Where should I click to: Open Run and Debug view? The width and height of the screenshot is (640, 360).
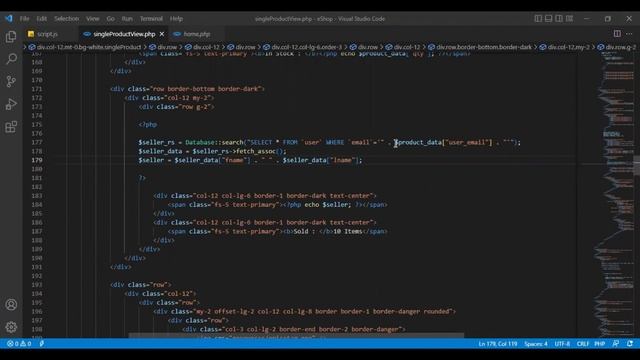11,104
